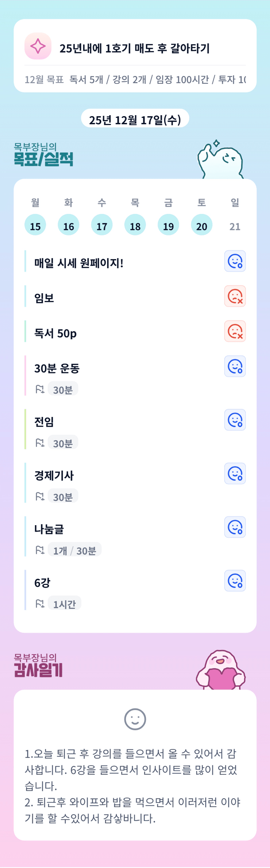
Task: Toggle the failed status for 독서 50p
Action: click(235, 331)
